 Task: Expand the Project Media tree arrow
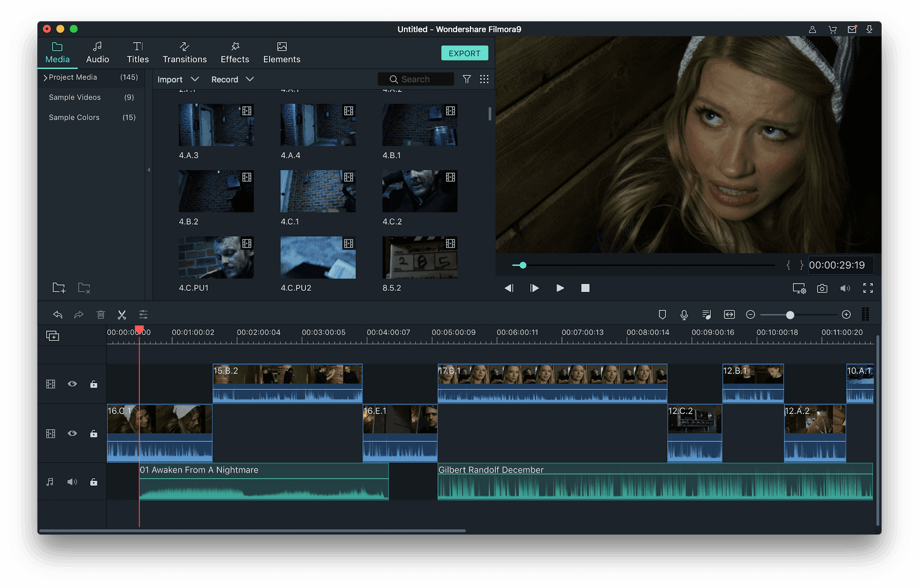(x=45, y=78)
